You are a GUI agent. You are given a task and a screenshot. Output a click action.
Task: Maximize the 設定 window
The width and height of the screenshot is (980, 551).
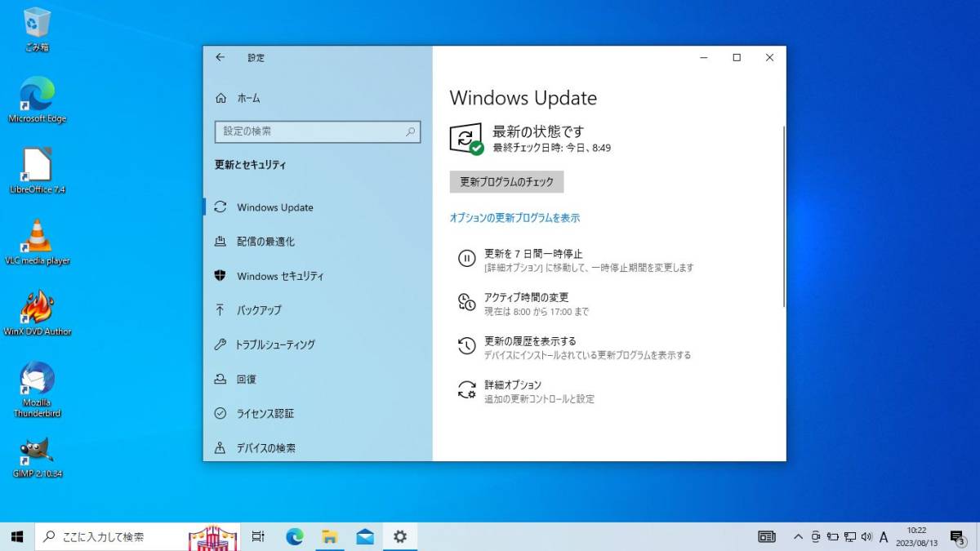point(737,57)
